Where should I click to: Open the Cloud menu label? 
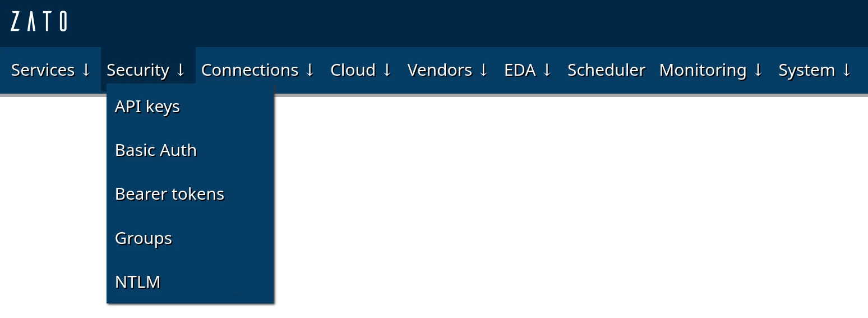[353, 70]
